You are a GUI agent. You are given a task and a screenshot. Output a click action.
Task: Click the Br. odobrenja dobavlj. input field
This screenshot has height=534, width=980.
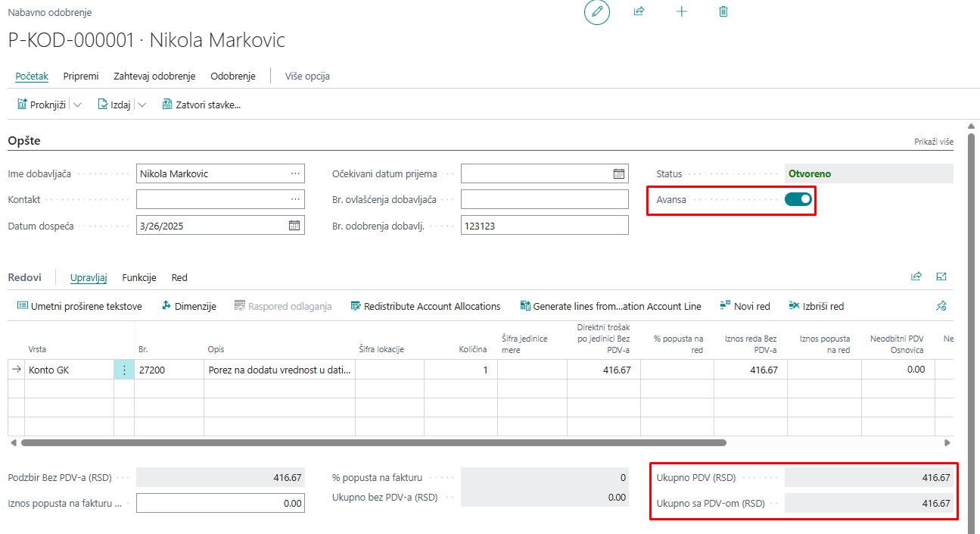544,226
